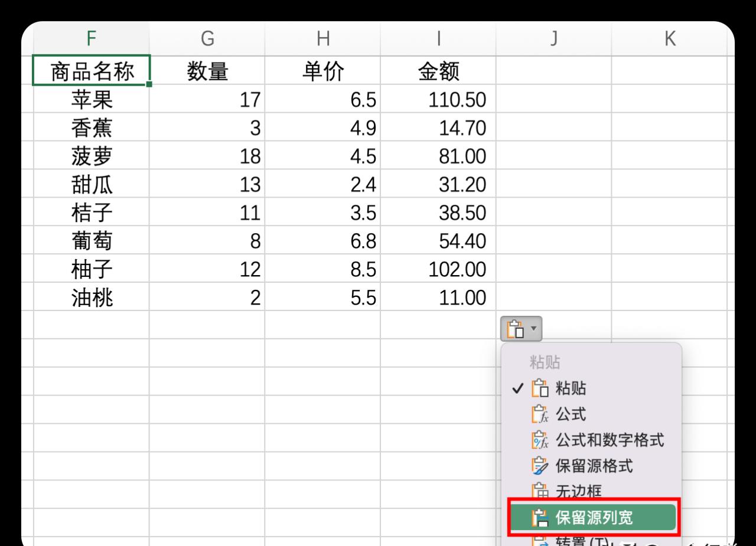Select the 油桃 cell

(x=92, y=298)
